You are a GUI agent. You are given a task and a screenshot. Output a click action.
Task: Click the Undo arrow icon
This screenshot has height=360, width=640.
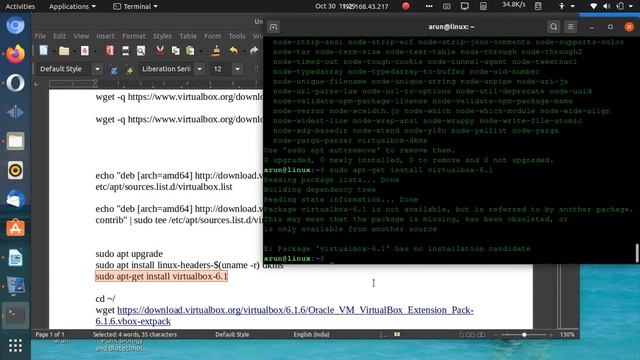[x=233, y=51]
